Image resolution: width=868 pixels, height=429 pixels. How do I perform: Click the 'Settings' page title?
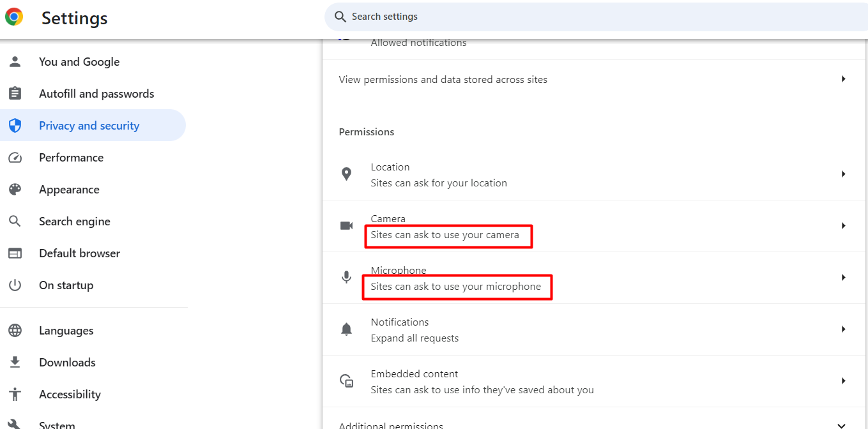pos(75,18)
